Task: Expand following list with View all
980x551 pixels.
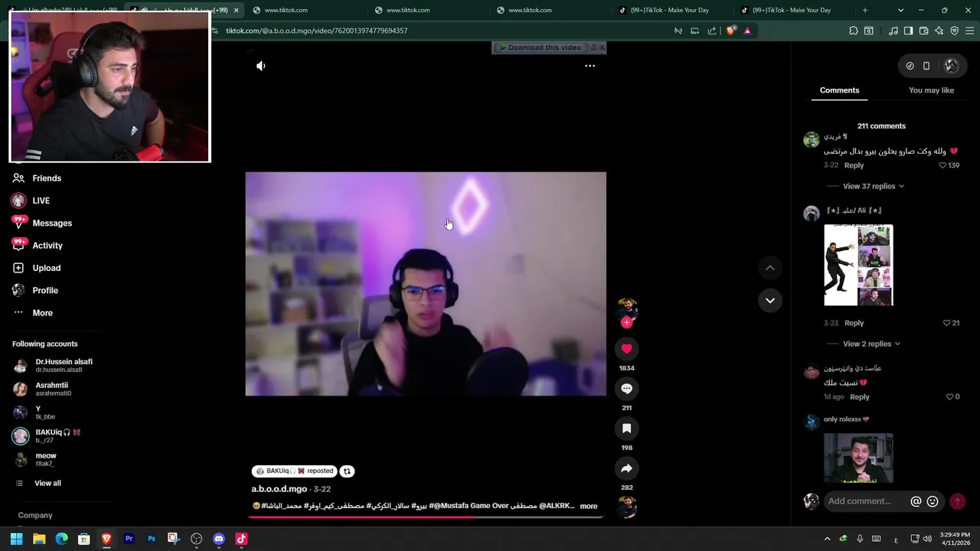Action: [47, 483]
